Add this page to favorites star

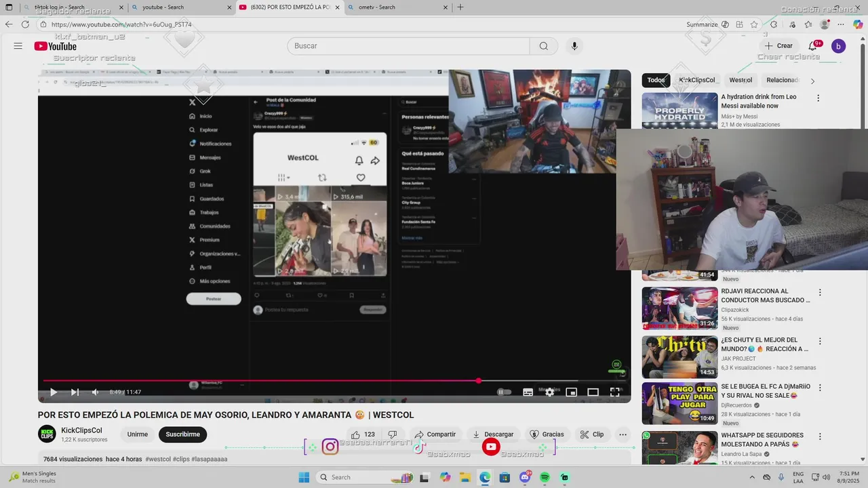point(754,24)
